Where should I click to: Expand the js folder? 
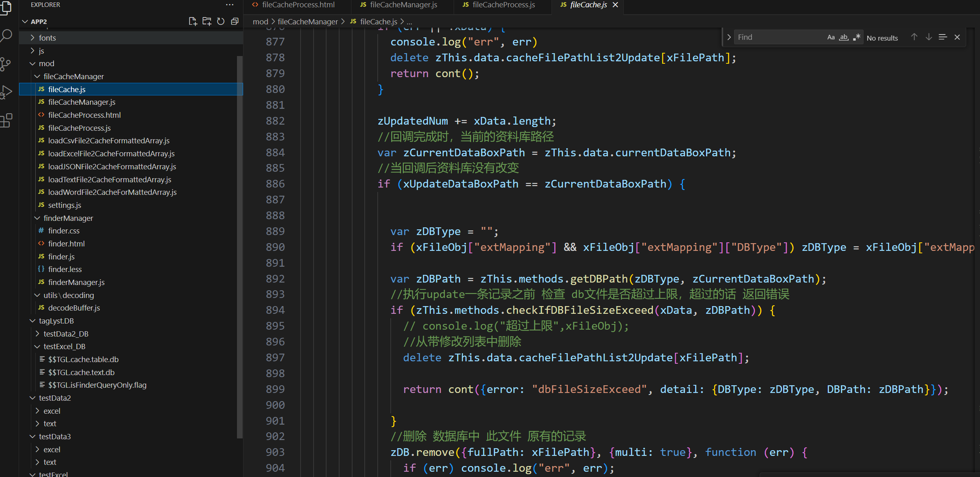coord(131,51)
